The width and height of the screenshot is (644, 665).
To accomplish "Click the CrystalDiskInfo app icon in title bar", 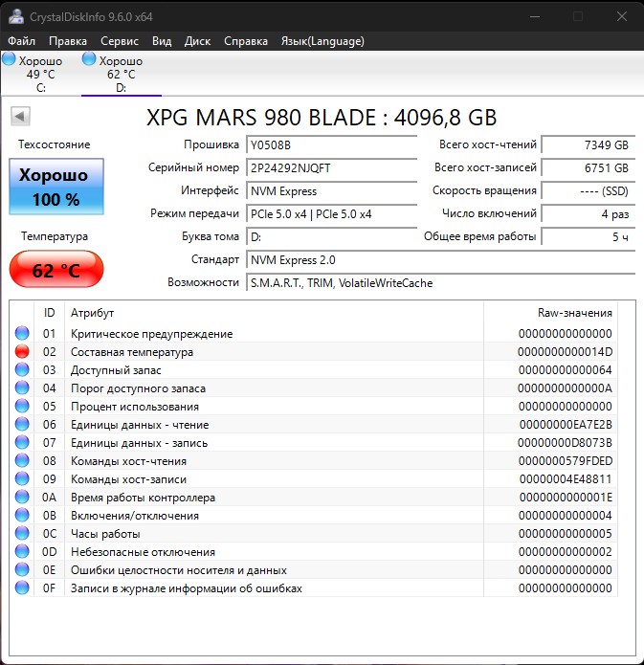I will tap(18, 16).
